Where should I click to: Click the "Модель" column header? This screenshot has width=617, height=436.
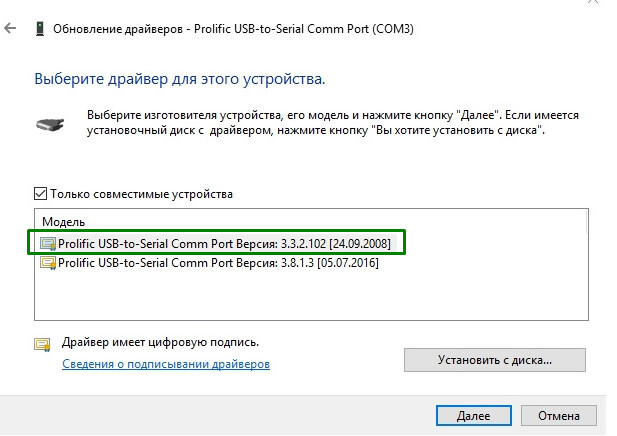pos(66,221)
